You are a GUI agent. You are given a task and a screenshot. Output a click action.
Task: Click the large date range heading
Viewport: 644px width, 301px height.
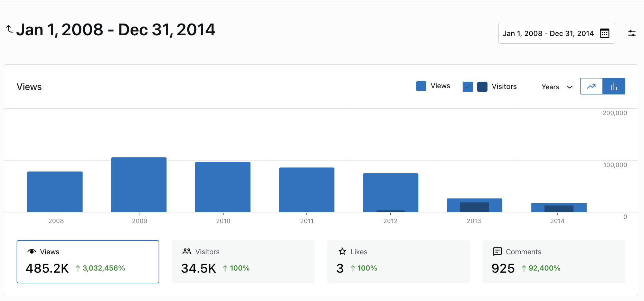[116, 30]
